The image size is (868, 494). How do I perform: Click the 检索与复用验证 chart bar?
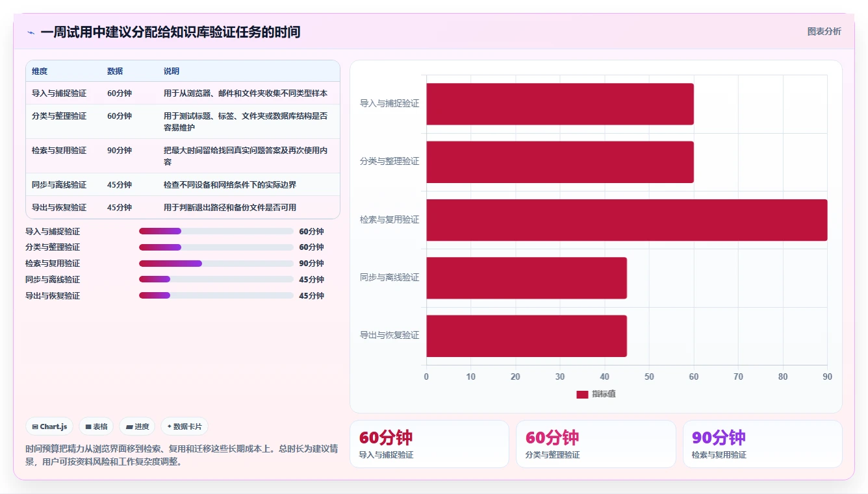(627, 220)
